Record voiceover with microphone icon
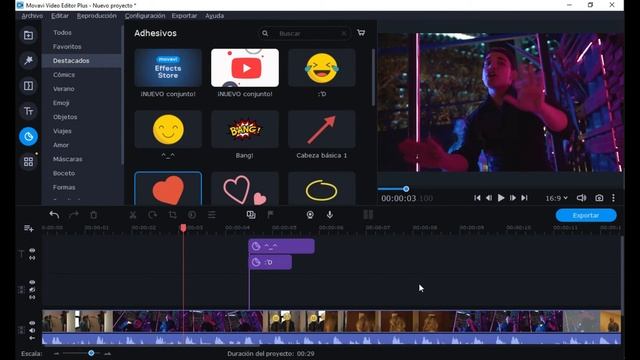The height and width of the screenshot is (360, 640). [330, 215]
